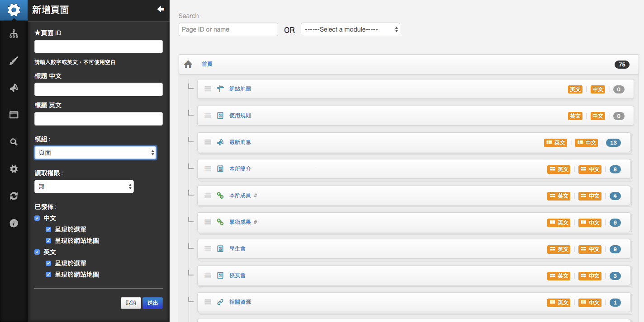The height and width of the screenshot is (322, 644).
Task: Click the home icon beside 首頁
Action: click(x=188, y=65)
